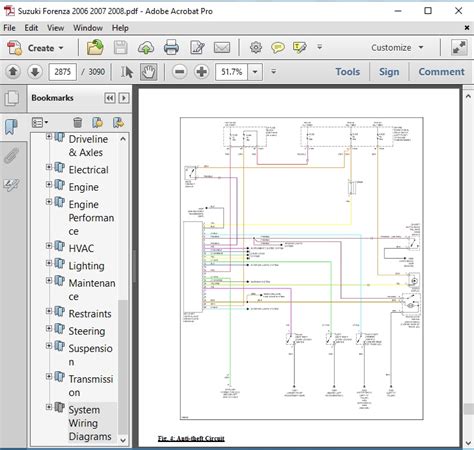
Task: Print the document with printer icon
Action: click(171, 48)
